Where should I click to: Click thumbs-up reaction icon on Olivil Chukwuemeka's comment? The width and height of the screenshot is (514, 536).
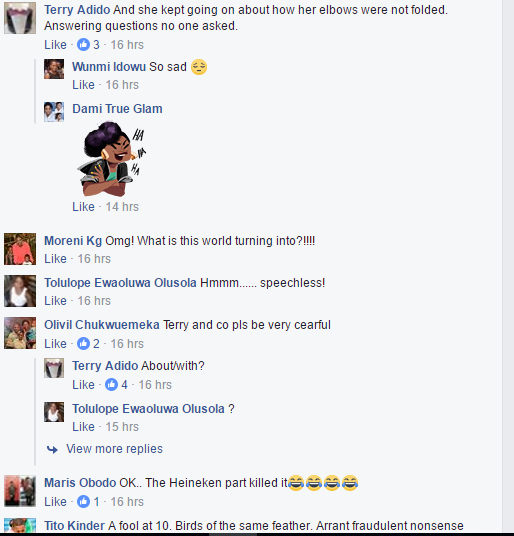click(83, 344)
